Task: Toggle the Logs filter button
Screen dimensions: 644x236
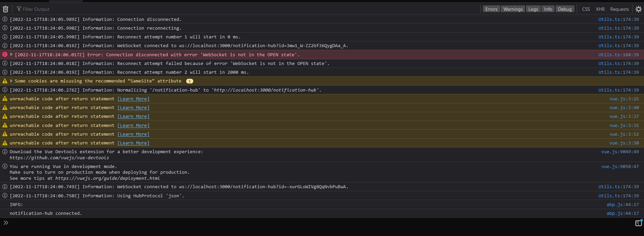Action: [533, 9]
